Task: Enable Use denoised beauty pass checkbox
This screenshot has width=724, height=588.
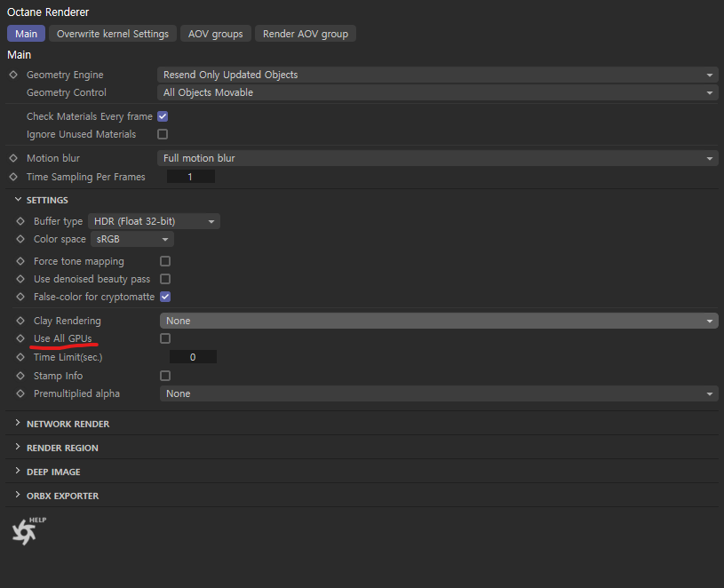Action: (165, 279)
